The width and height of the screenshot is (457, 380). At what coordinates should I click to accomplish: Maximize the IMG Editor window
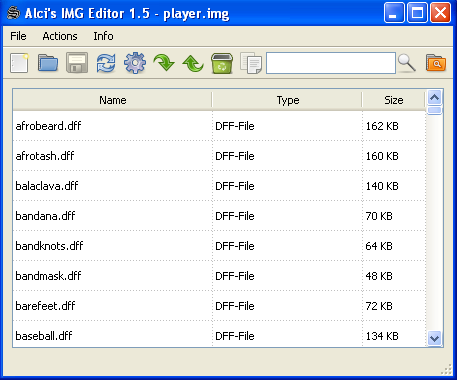(x=417, y=13)
